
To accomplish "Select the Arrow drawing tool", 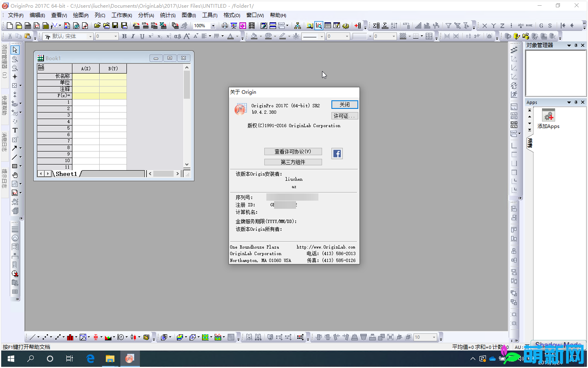I will [x=15, y=148].
